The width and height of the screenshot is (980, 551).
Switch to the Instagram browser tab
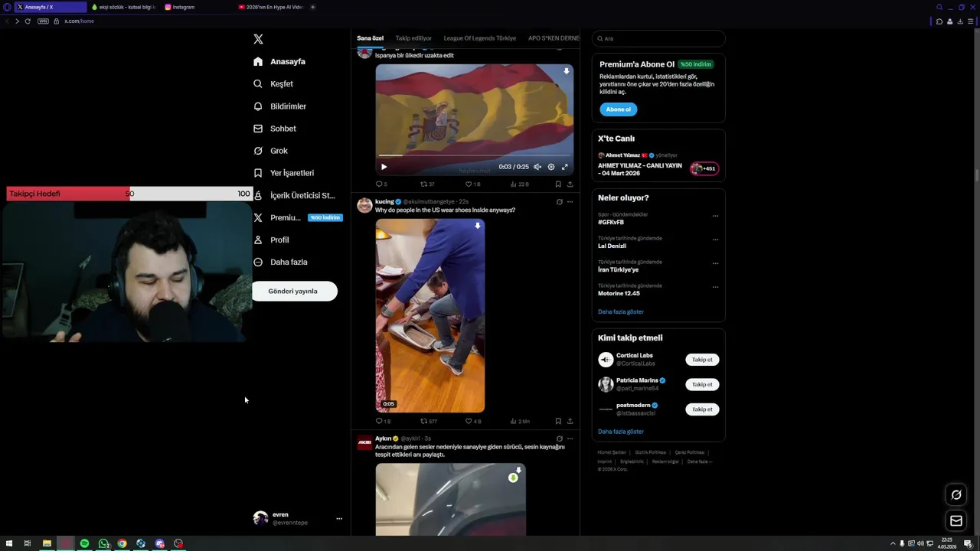[x=198, y=7]
